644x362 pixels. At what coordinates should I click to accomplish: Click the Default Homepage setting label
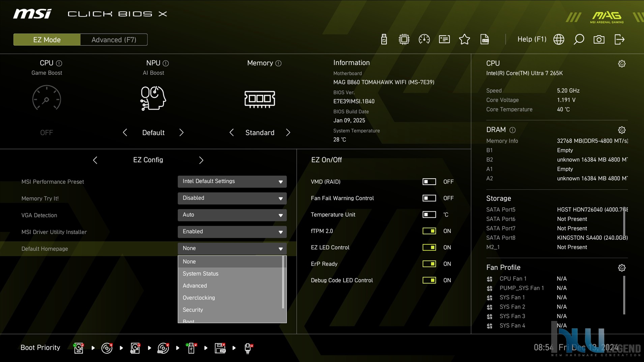coord(45,249)
